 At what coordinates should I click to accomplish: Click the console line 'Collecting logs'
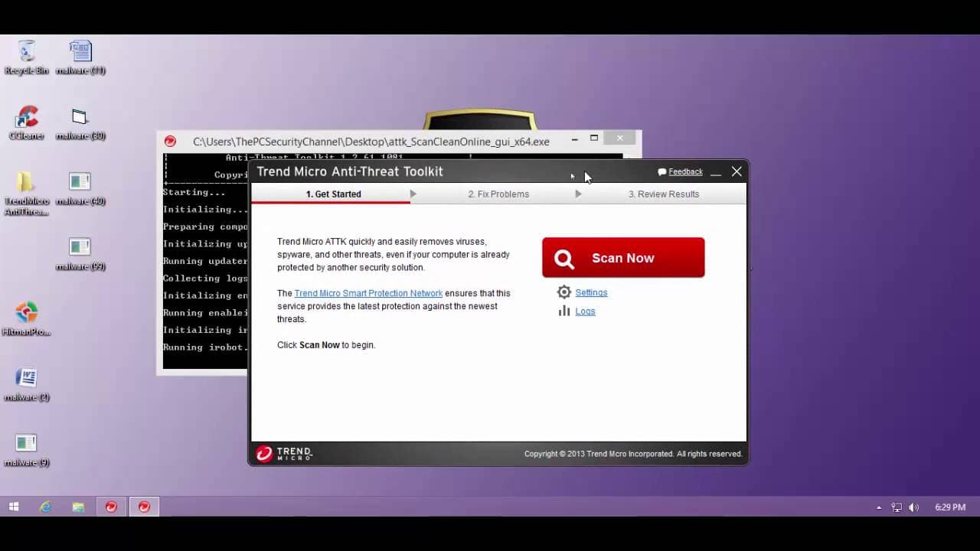click(205, 279)
